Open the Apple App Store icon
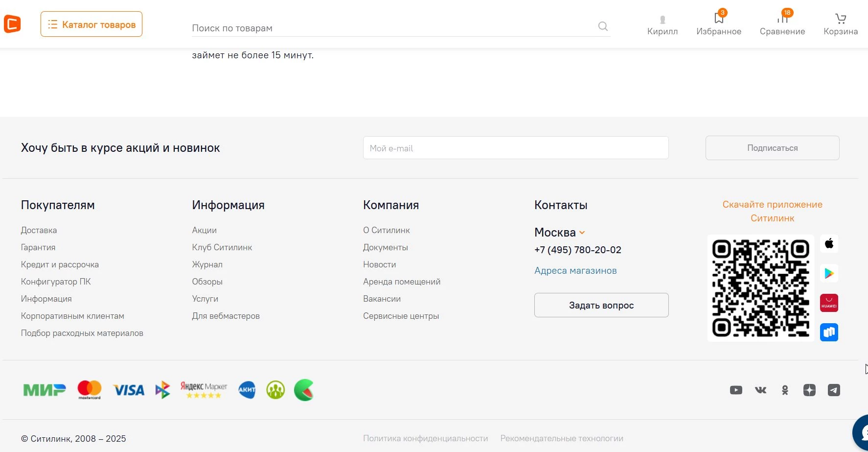The height and width of the screenshot is (452, 868). point(829,243)
